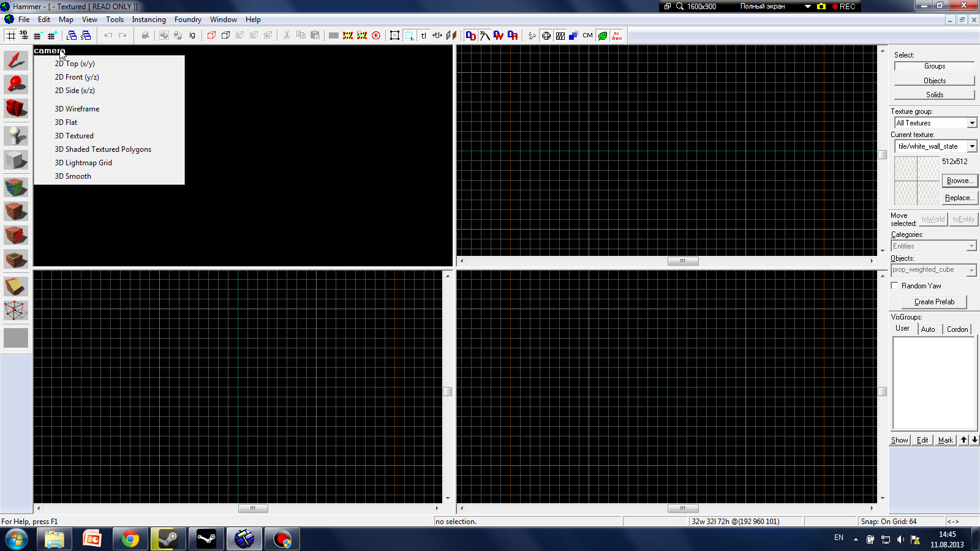Open the Instancing menu
This screenshot has width=980, height=551.
tap(149, 20)
